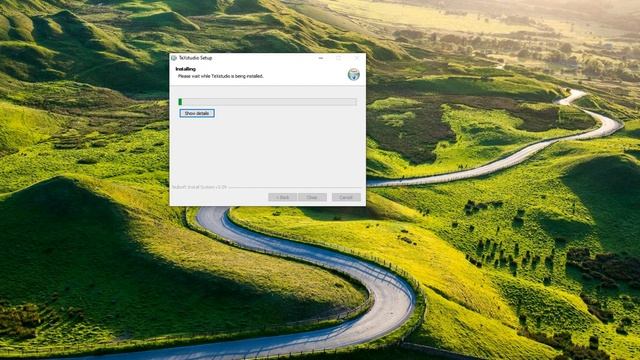The height and width of the screenshot is (360, 640).
Task: Click the installation progress bar
Action: click(267, 102)
